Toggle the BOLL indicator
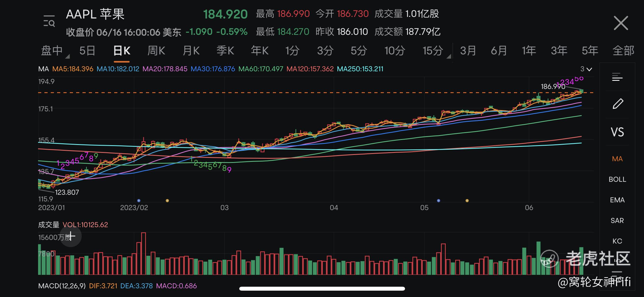 click(617, 180)
